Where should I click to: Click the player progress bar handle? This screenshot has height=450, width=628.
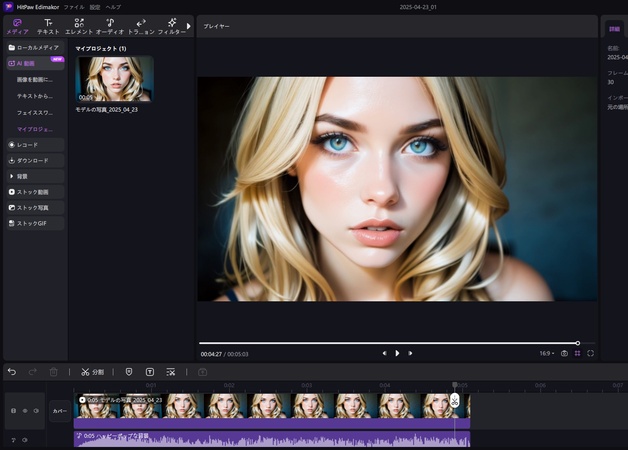click(577, 343)
